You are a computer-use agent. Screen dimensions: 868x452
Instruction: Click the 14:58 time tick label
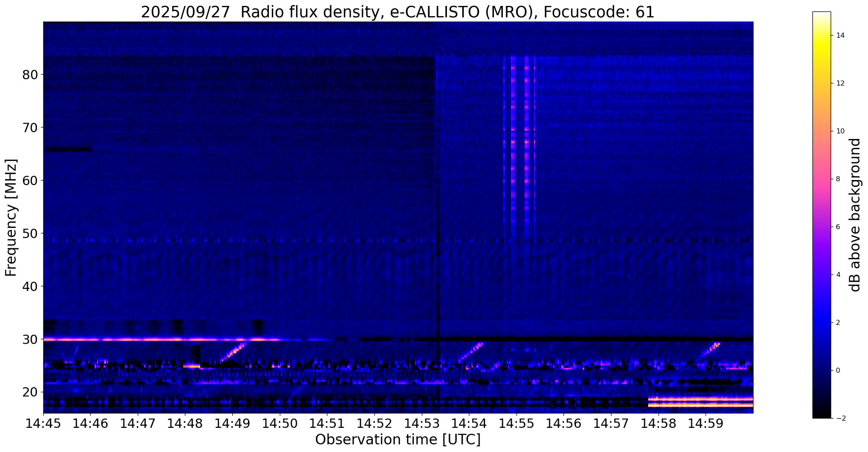point(658,423)
